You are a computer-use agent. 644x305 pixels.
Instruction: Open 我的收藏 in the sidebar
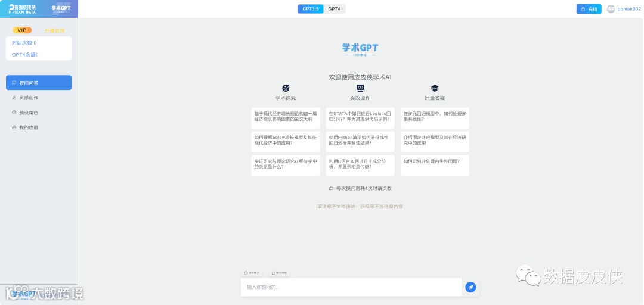coord(39,127)
